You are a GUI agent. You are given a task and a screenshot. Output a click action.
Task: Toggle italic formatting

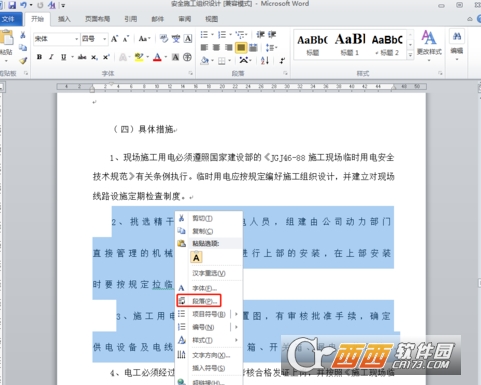[x=51, y=57]
